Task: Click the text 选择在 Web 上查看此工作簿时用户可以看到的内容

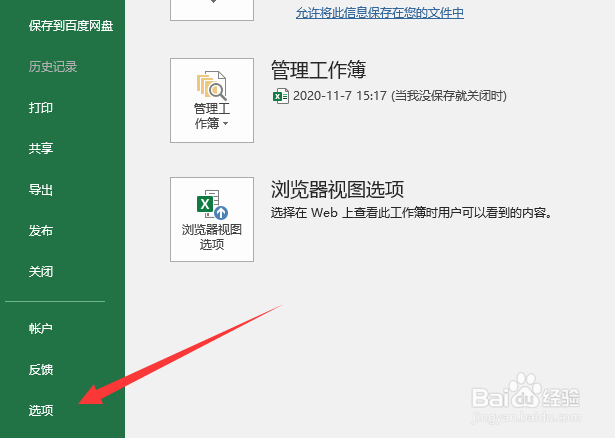Action: tap(411, 213)
